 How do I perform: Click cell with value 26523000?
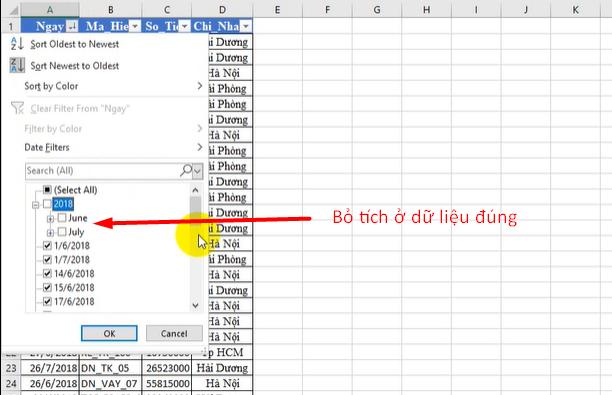coord(167,368)
